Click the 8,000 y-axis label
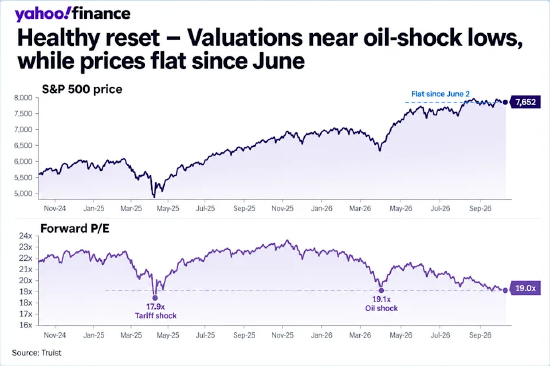550x366 pixels. (x=23, y=98)
